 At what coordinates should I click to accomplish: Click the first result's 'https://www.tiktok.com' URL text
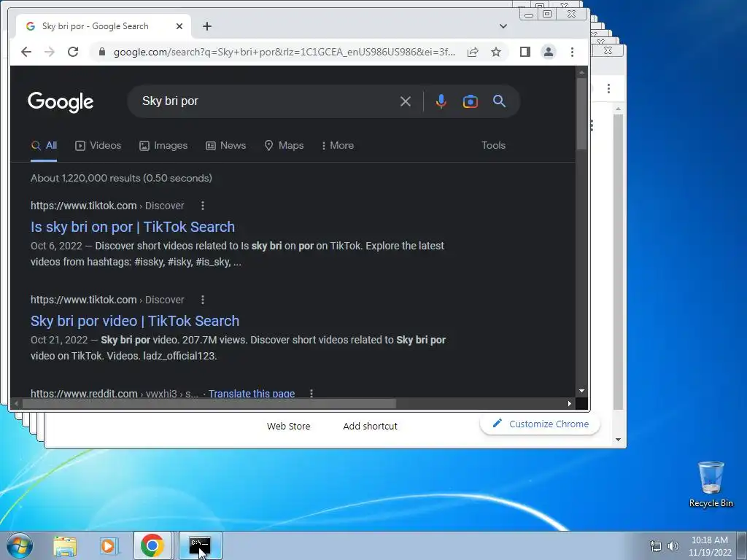(83, 206)
